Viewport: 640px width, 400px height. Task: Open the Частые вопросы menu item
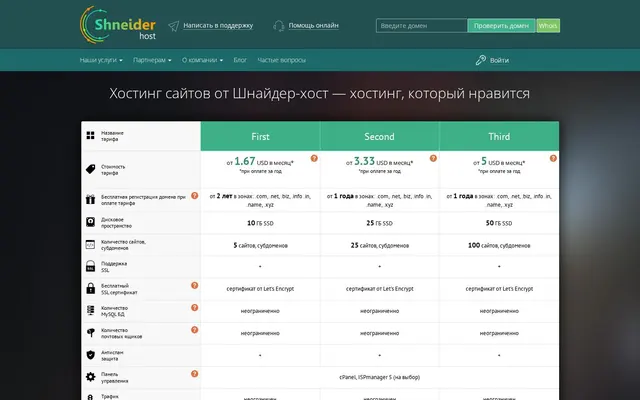point(281,60)
